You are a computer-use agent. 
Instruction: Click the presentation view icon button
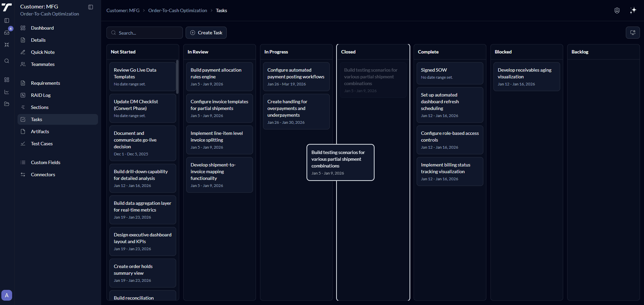point(633,33)
